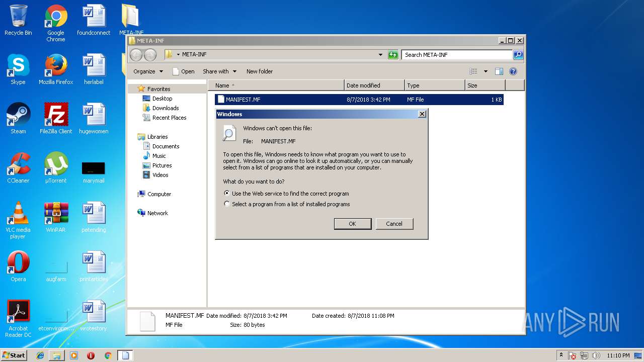The image size is (644, 362).
Task: Click the Explorer back navigation arrow
Action: coord(136,55)
